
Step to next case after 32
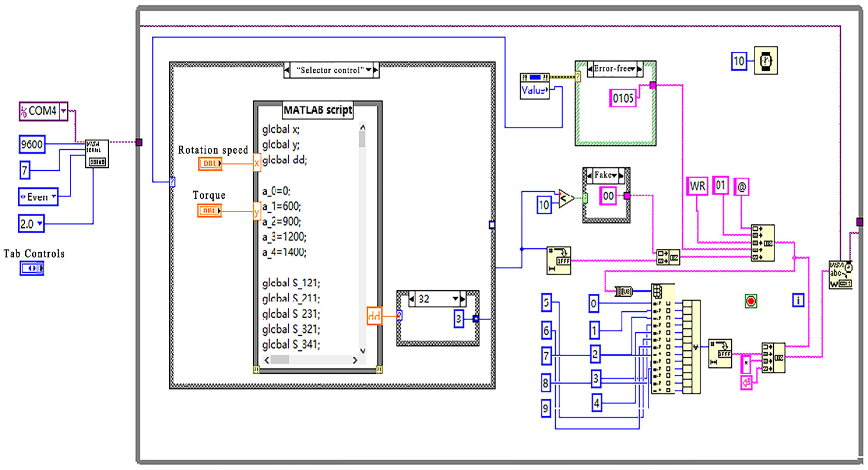click(x=463, y=299)
